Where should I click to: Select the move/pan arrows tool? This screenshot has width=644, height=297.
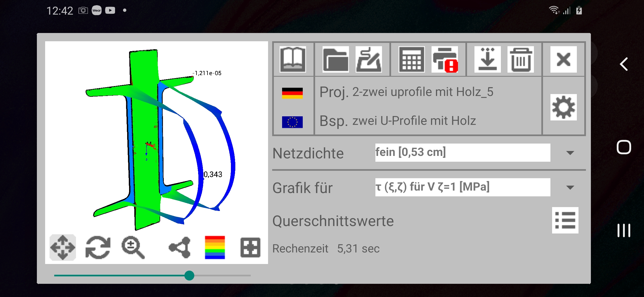coord(63,247)
